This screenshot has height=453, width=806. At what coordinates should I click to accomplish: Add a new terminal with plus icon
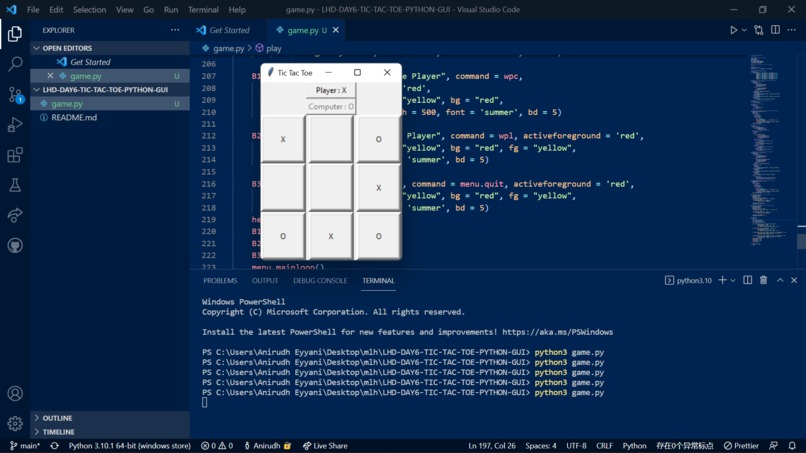coord(722,280)
